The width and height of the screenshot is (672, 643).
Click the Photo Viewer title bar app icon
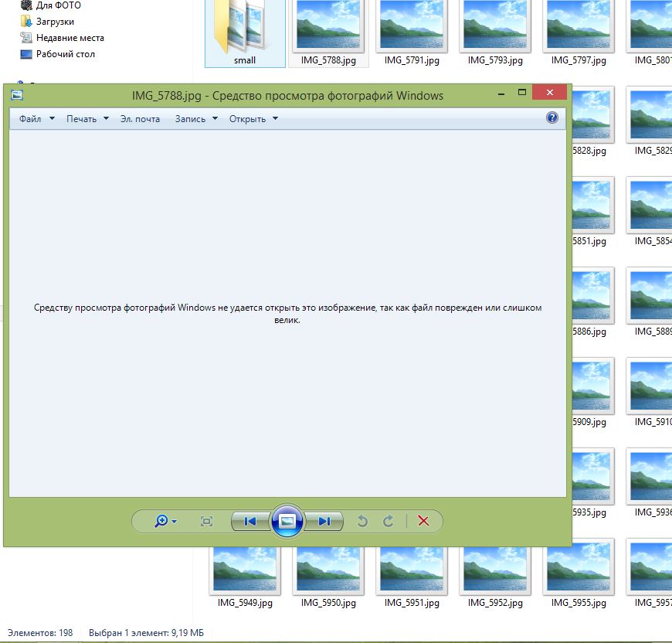[x=17, y=95]
